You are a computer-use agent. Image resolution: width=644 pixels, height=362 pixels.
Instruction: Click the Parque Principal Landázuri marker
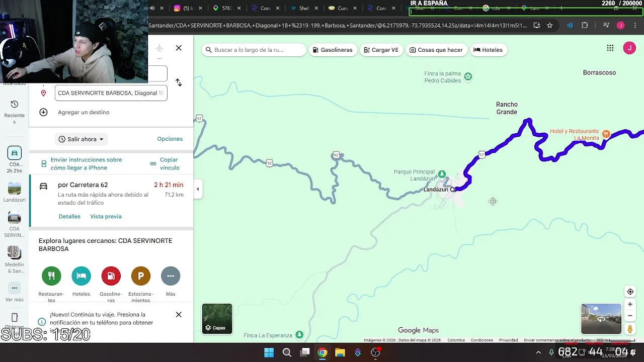(442, 174)
